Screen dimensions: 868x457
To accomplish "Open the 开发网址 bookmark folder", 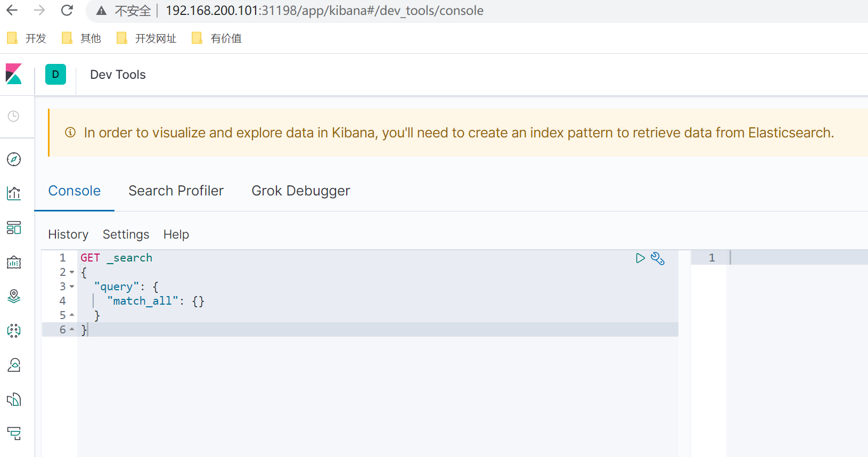I will (146, 38).
